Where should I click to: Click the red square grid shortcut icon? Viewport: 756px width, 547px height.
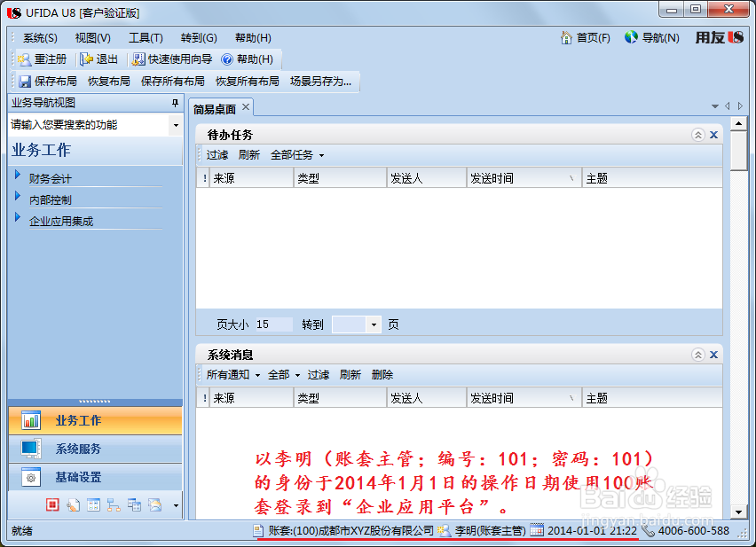coord(52,504)
